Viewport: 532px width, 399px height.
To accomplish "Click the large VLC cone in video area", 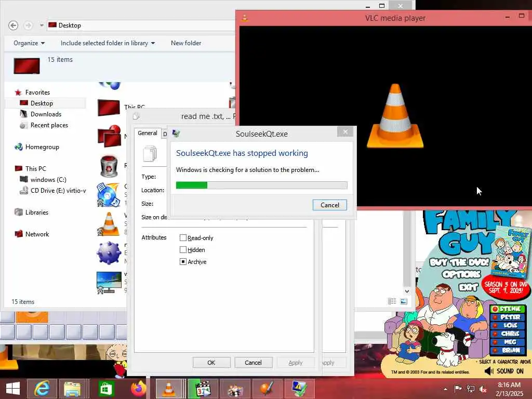I will 395,116.
